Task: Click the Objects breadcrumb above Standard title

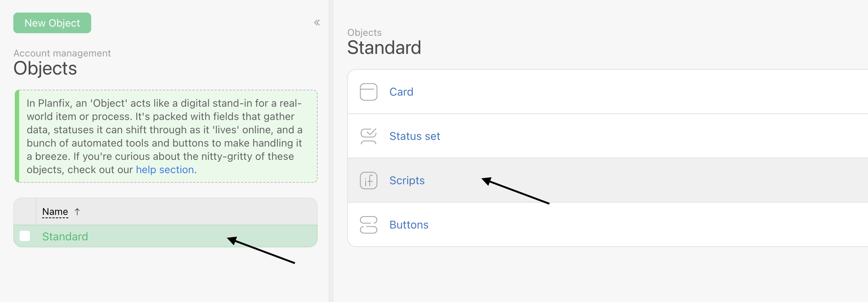Action: point(364,32)
